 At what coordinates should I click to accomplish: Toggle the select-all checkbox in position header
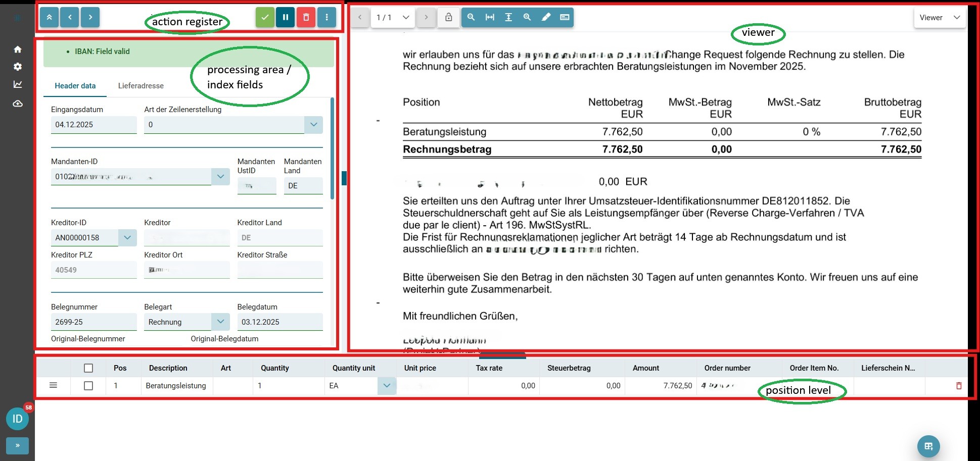click(x=88, y=368)
